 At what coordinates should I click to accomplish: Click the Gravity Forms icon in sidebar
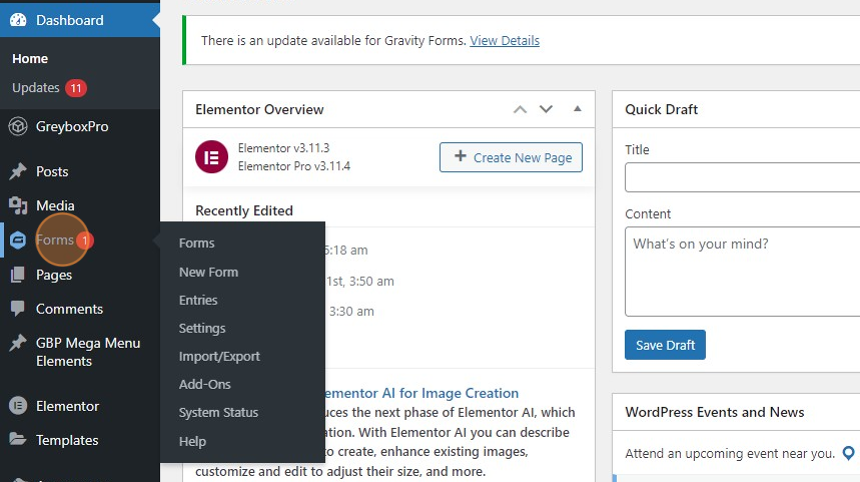(x=18, y=240)
